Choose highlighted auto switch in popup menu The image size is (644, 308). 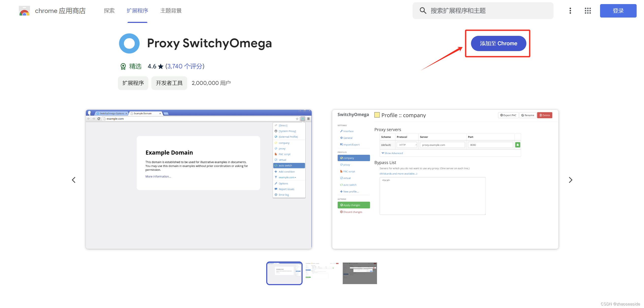[x=289, y=165]
